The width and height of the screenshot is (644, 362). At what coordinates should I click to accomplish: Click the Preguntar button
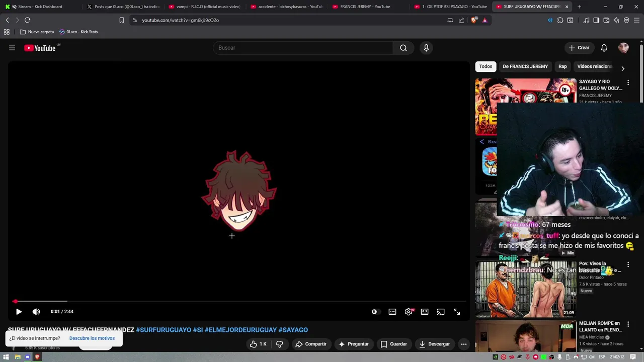pyautogui.click(x=354, y=344)
